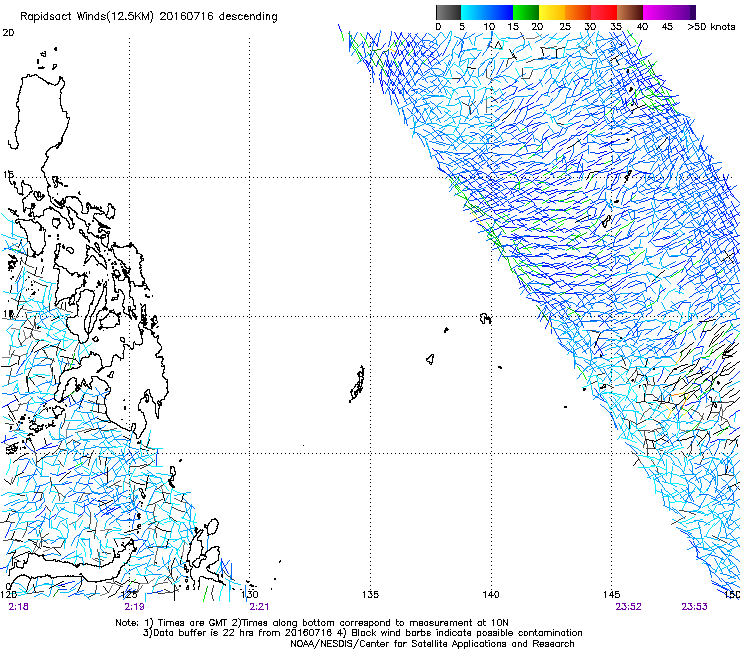Screen dimensions: 740x650
Task: Click the legend label '25'
Action: (x=565, y=26)
